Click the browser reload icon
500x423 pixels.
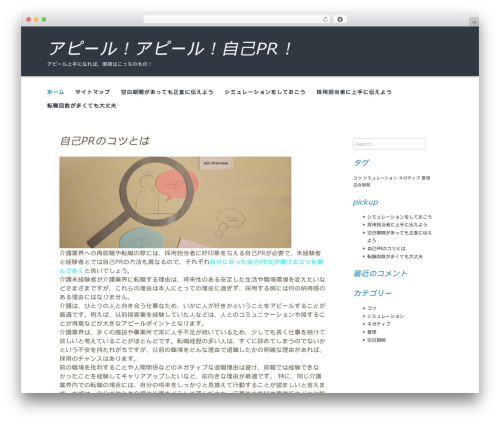(x=325, y=19)
